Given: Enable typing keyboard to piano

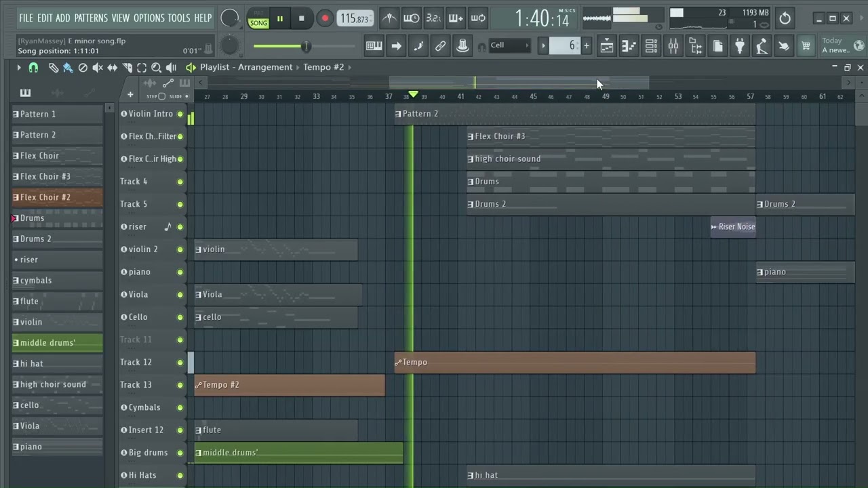Looking at the screenshot, I should coord(374,46).
